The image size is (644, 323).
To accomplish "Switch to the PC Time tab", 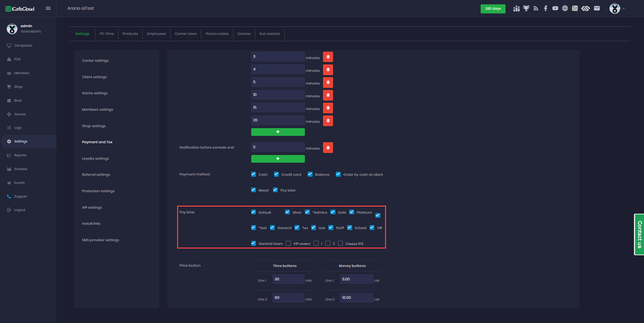I will [107, 34].
